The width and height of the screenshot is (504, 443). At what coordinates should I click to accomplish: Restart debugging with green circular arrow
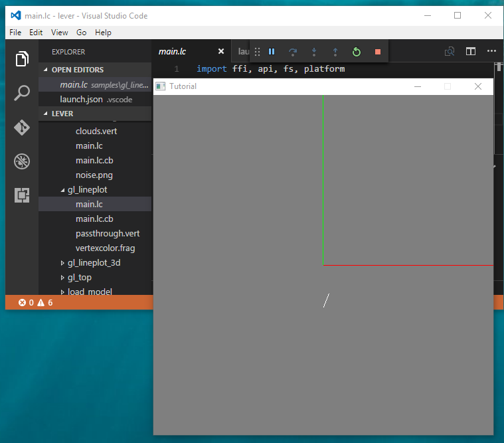point(357,52)
